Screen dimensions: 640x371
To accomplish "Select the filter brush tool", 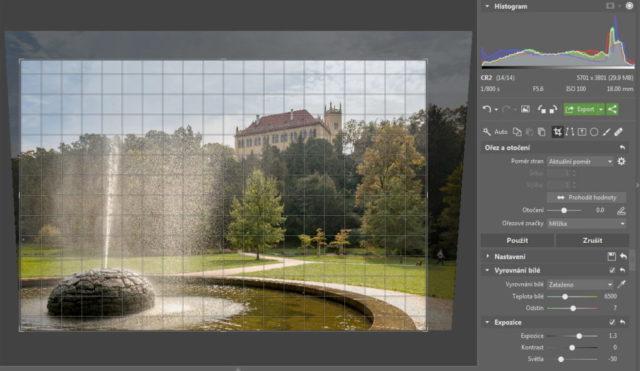I will tap(607, 132).
